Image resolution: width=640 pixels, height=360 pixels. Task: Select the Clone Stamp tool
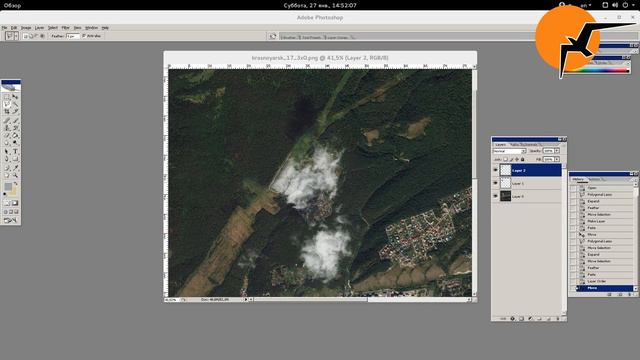pyautogui.click(x=7, y=128)
